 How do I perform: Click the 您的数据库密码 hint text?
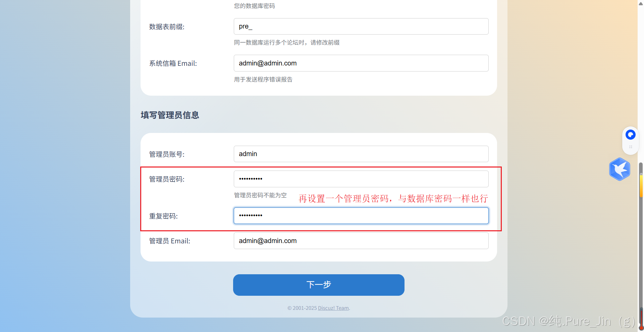254,6
